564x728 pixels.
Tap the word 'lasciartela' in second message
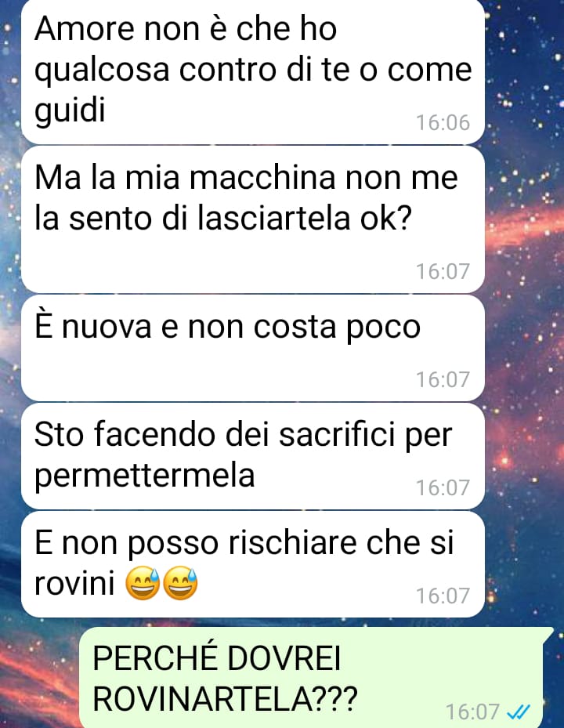pos(274,218)
